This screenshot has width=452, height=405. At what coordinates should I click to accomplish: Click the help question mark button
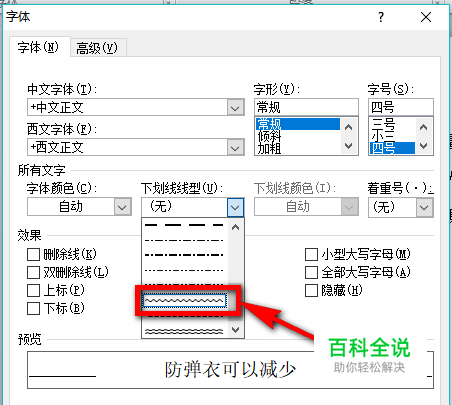(x=381, y=17)
